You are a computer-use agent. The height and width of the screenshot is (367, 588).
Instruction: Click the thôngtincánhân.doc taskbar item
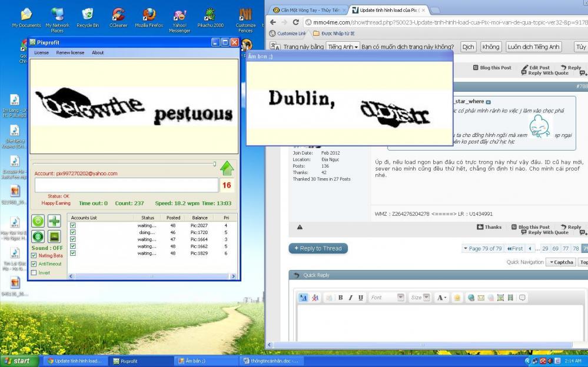coord(271,361)
